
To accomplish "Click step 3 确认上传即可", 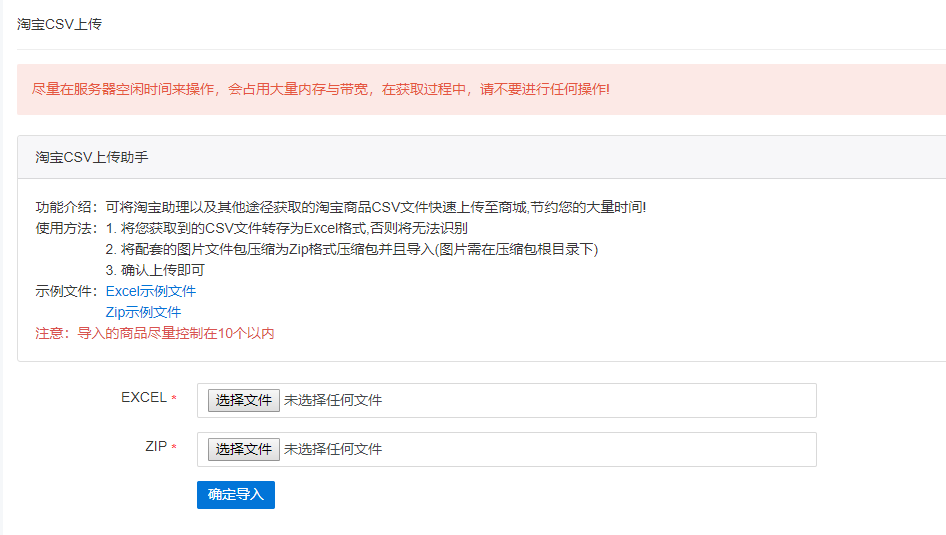I will click(x=155, y=270).
